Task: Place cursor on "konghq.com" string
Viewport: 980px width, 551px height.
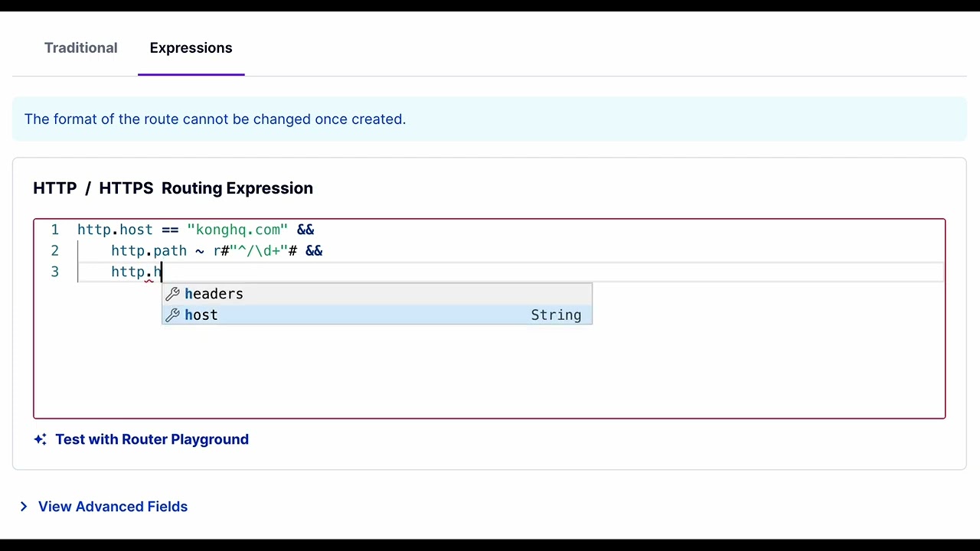Action: pos(237,230)
